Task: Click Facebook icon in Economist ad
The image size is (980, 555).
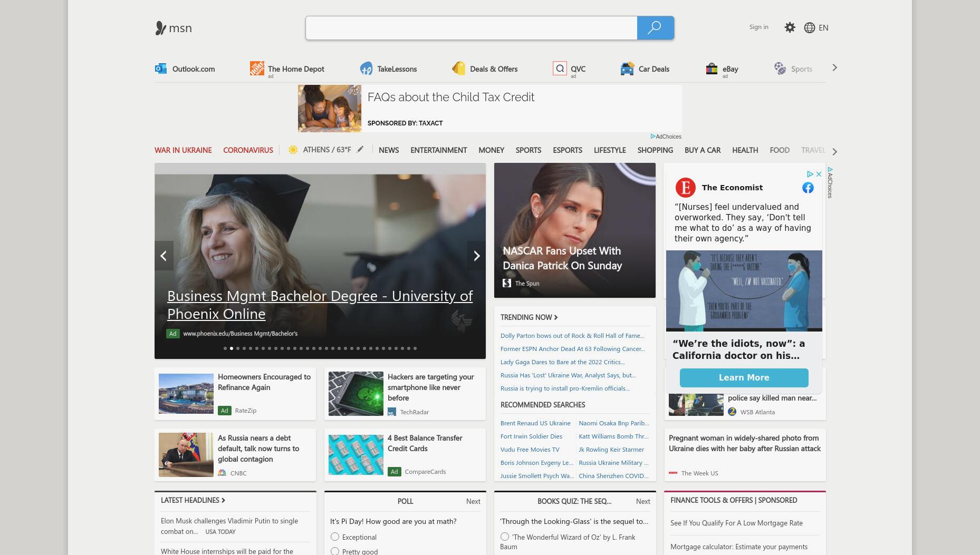Action: [x=808, y=188]
